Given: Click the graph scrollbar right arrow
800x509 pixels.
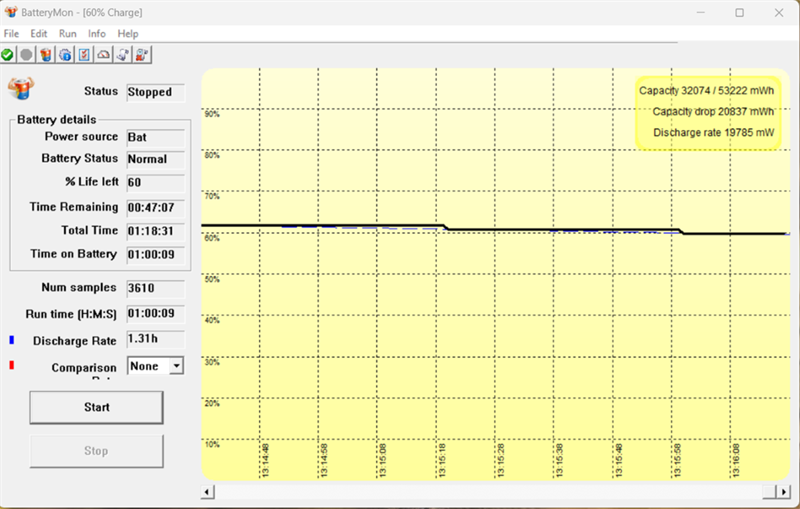Looking at the screenshot, I should coord(783,492).
